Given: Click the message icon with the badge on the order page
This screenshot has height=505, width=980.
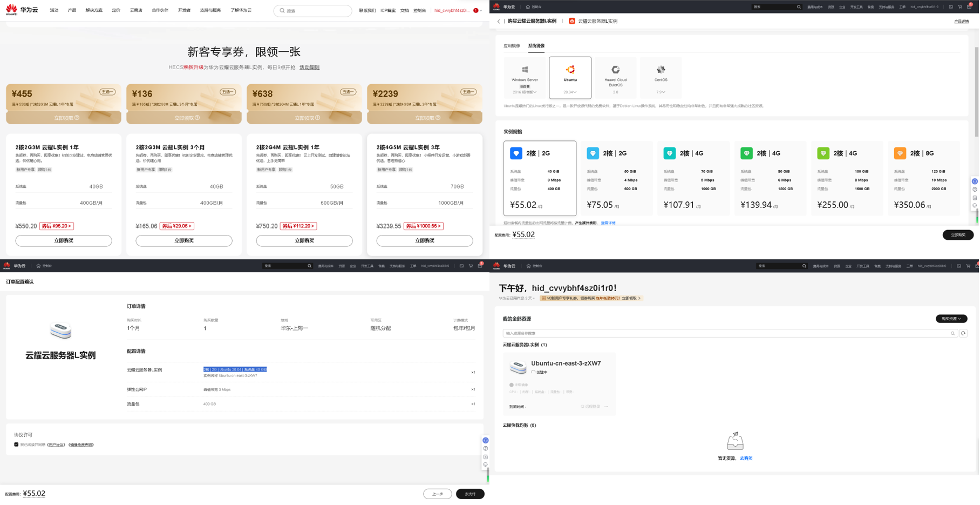Looking at the screenshot, I should [x=480, y=266].
